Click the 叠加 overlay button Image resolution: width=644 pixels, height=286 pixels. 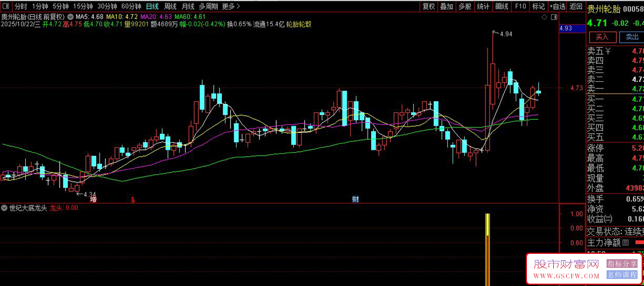[x=447, y=6]
